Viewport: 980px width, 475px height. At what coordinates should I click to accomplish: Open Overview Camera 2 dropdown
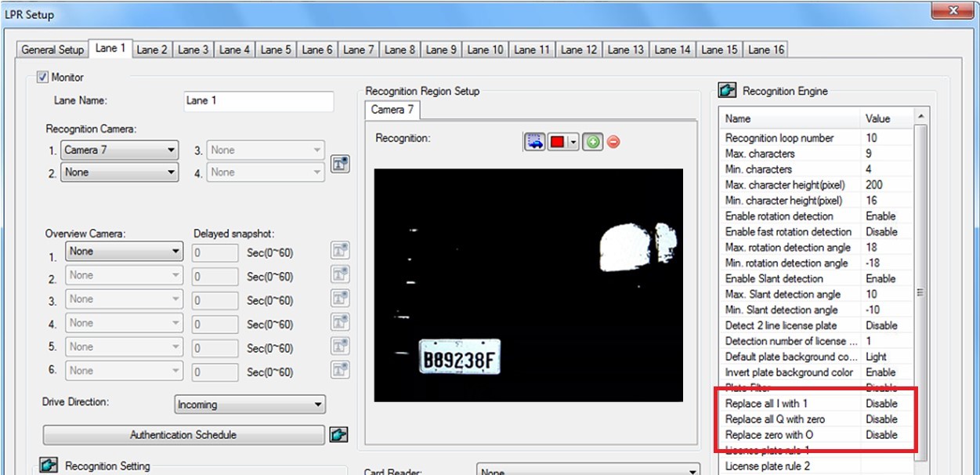tap(124, 275)
